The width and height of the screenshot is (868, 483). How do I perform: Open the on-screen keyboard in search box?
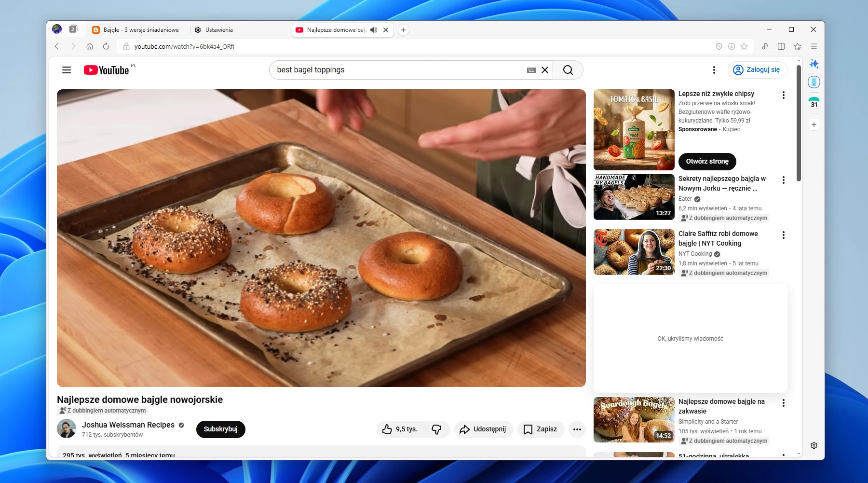tap(531, 70)
